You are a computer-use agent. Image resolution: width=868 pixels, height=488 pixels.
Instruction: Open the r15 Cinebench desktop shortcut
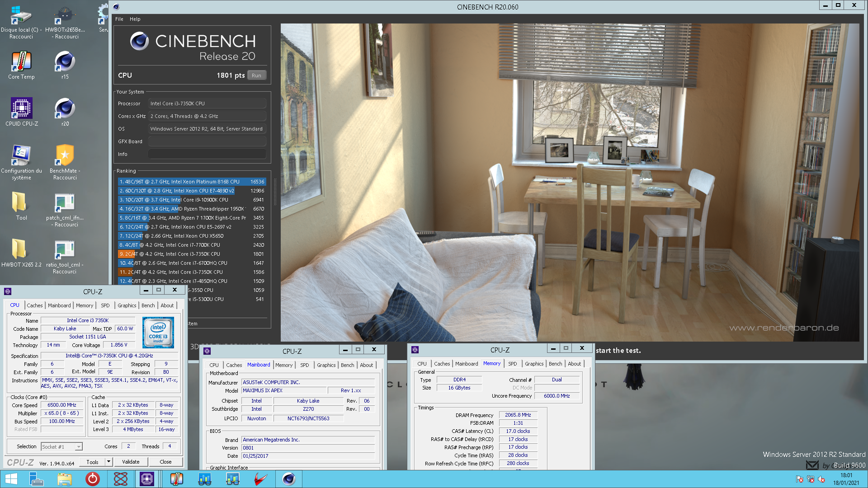(65, 65)
